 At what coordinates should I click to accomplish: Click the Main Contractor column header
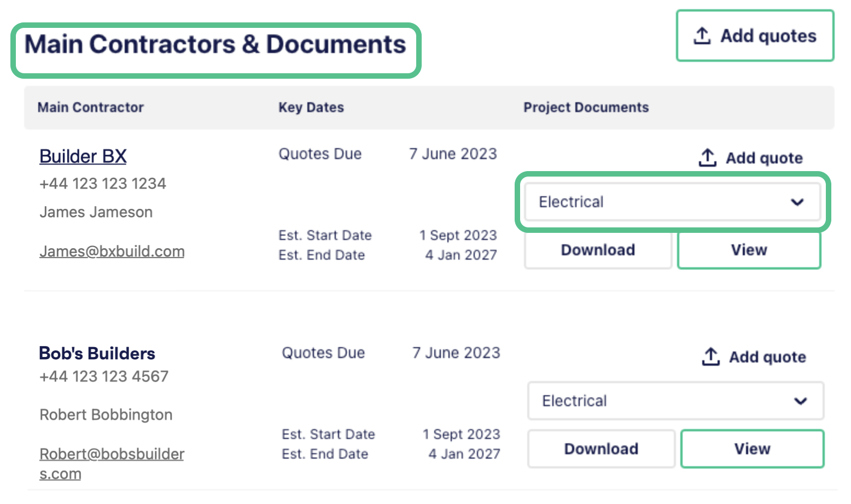91,107
